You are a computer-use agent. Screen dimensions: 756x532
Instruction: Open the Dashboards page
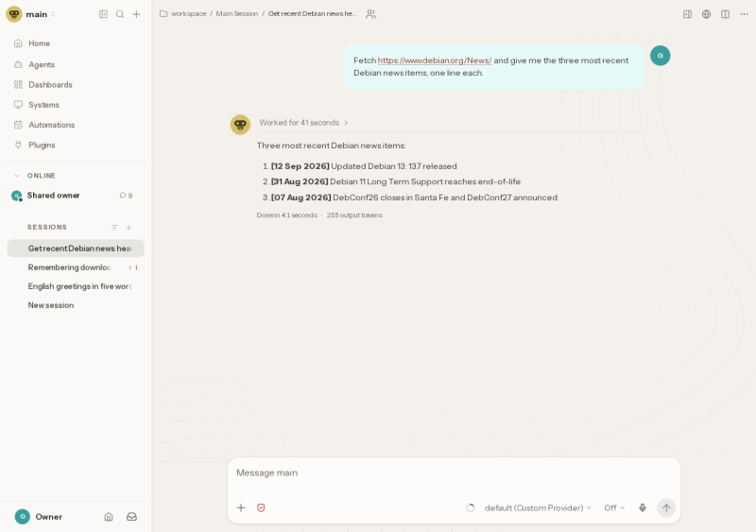pos(76,85)
